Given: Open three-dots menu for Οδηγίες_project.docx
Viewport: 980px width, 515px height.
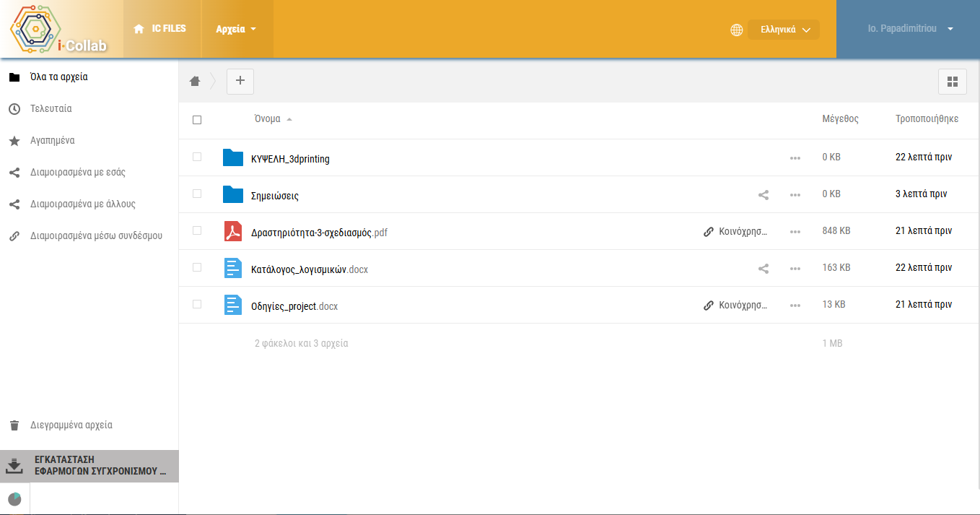Looking at the screenshot, I should coord(795,306).
